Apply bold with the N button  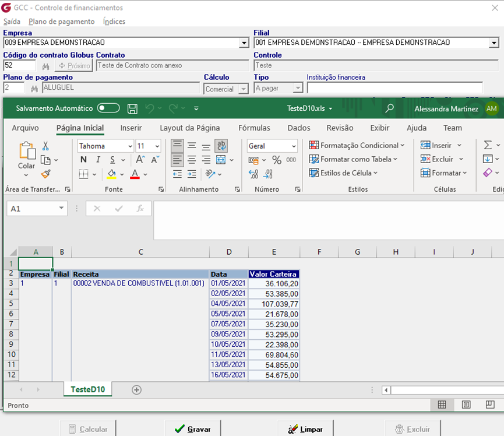pyautogui.click(x=83, y=160)
